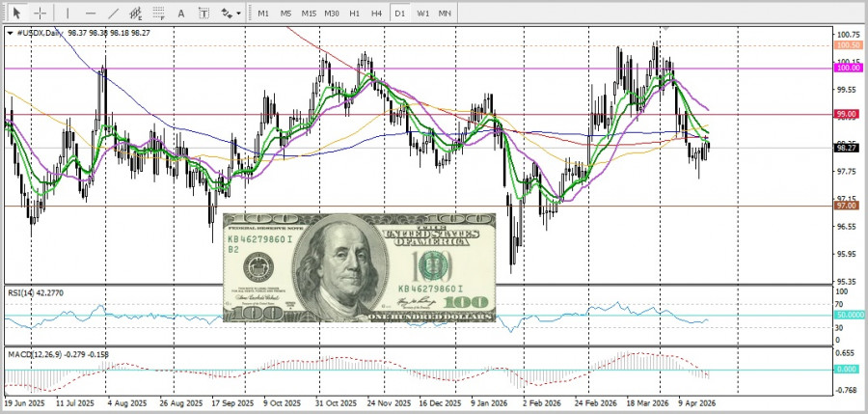Select the trendline drawing tool
The height and width of the screenshot is (414, 868).
(x=114, y=13)
